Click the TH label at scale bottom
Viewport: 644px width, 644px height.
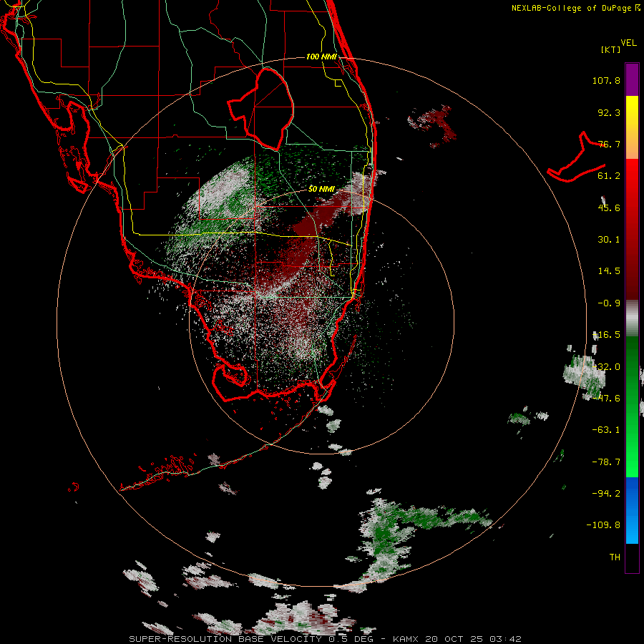tap(615, 557)
